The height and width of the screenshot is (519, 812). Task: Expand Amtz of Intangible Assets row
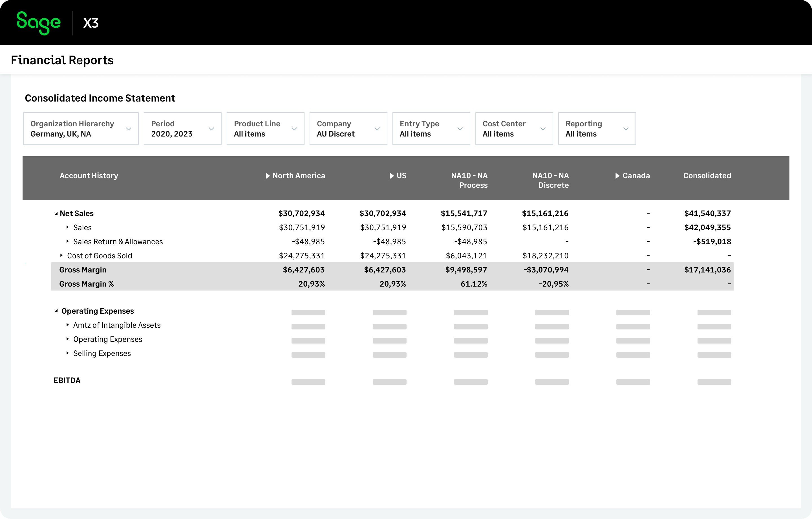click(67, 325)
